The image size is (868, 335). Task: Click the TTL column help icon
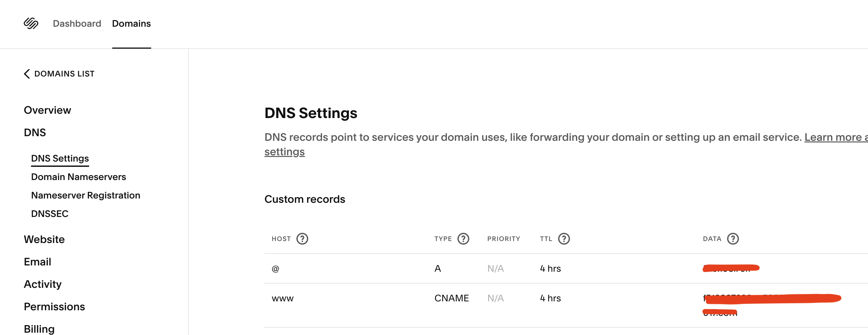(564, 239)
